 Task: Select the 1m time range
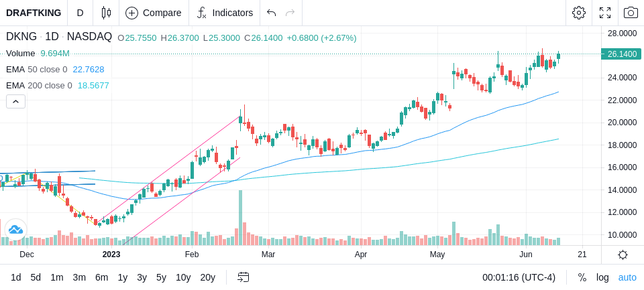[56, 277]
